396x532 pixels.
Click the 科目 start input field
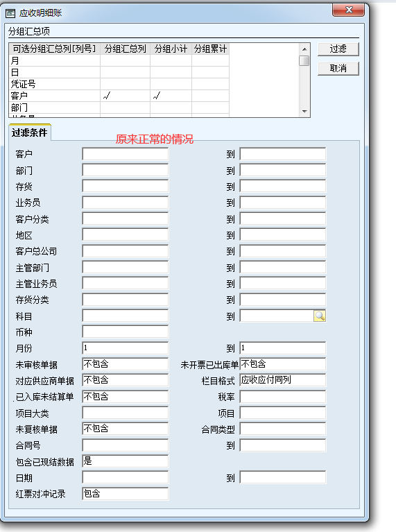point(126,316)
